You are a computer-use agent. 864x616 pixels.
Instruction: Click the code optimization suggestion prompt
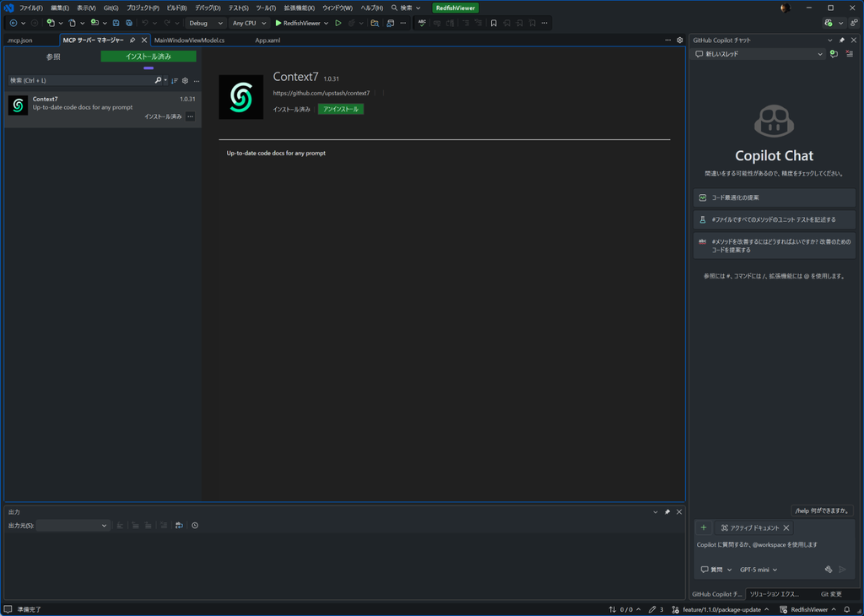click(775, 197)
